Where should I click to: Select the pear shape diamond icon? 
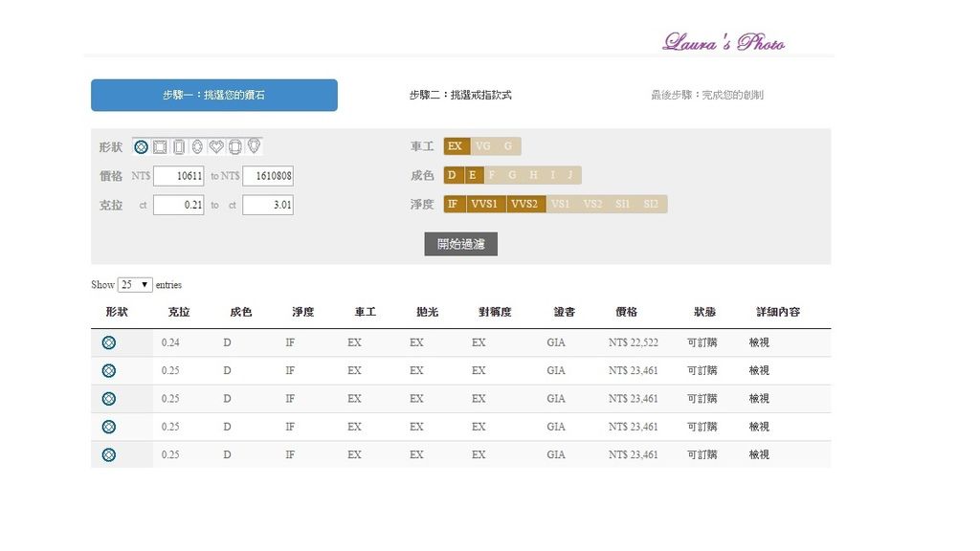(252, 146)
